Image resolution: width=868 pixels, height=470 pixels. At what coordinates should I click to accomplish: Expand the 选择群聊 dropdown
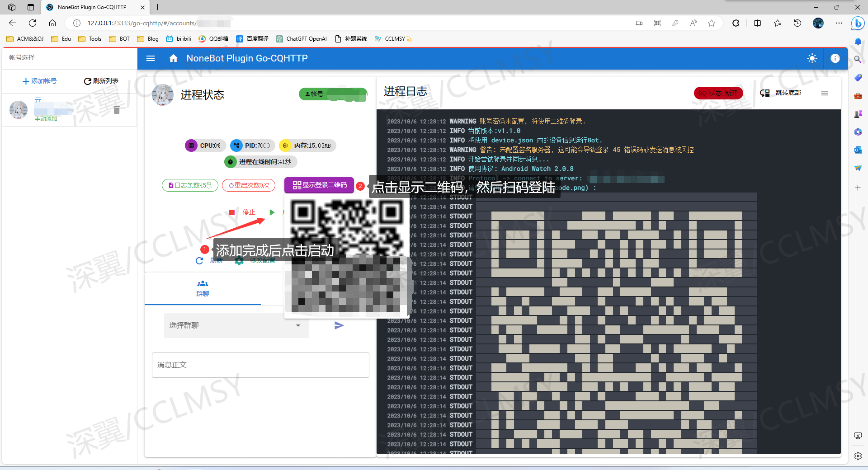pyautogui.click(x=236, y=325)
